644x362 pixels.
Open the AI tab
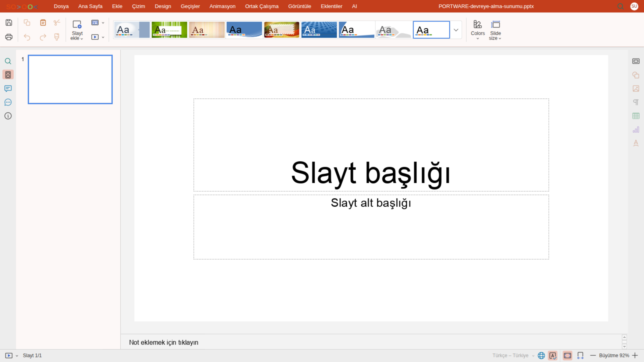click(x=354, y=6)
